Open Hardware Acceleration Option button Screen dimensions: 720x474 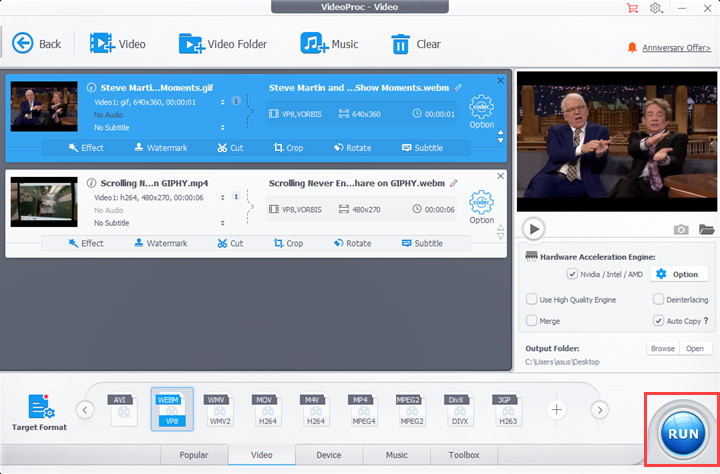coord(677,274)
